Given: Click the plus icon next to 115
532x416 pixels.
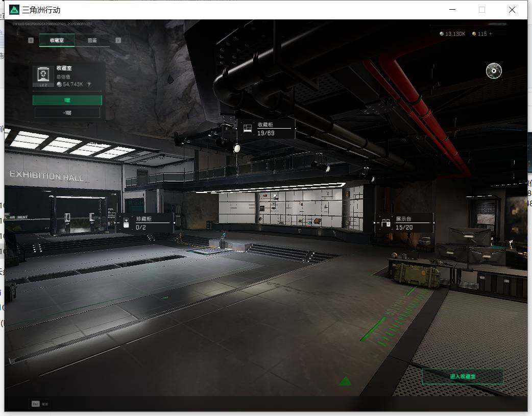Looking at the screenshot, I should coord(490,34).
